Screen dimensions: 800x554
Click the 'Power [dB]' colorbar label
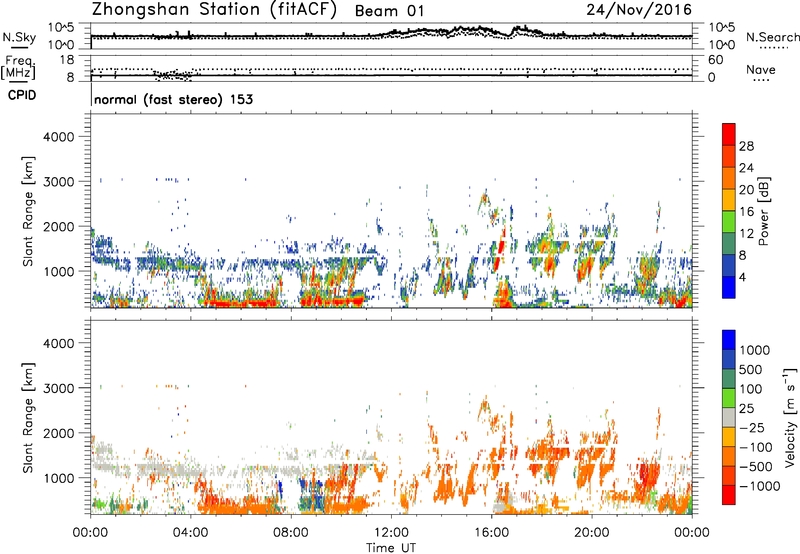763,211
